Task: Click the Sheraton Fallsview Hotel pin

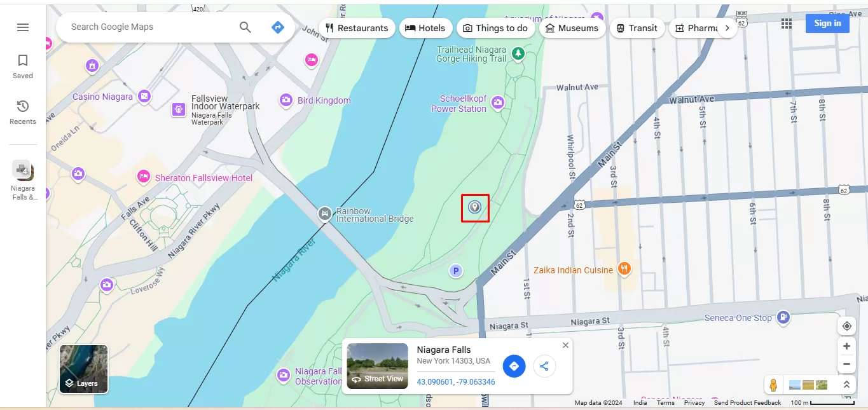Action: click(x=144, y=177)
